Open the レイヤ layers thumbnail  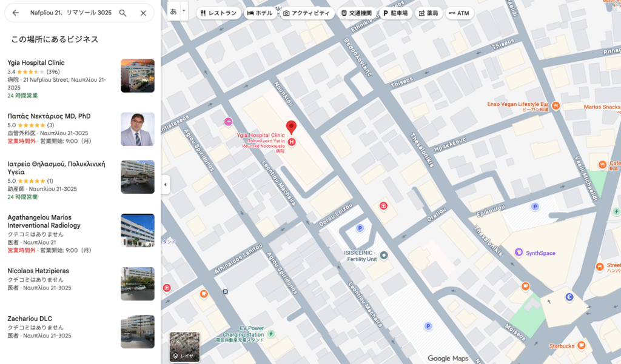point(184,346)
